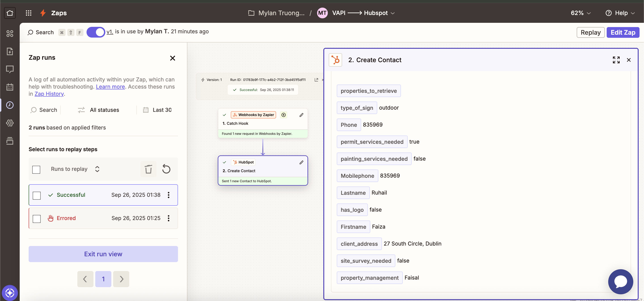
Task: Click the trash icon to delete selected runs
Action: pos(148,169)
